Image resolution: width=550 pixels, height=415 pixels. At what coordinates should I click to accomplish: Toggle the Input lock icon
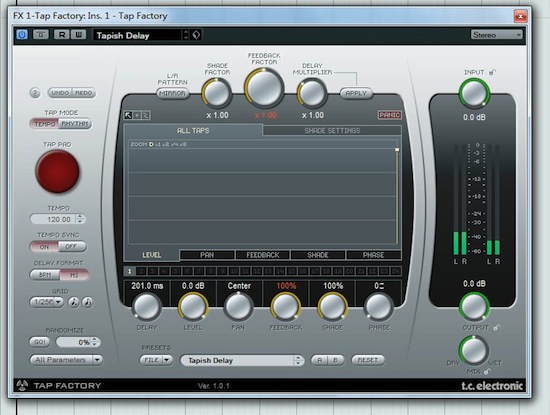492,72
